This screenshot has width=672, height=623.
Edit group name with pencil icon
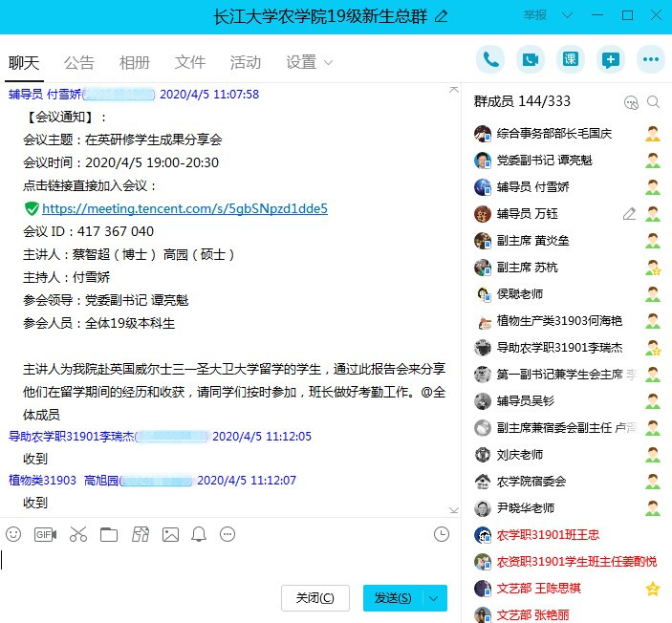coord(441,16)
